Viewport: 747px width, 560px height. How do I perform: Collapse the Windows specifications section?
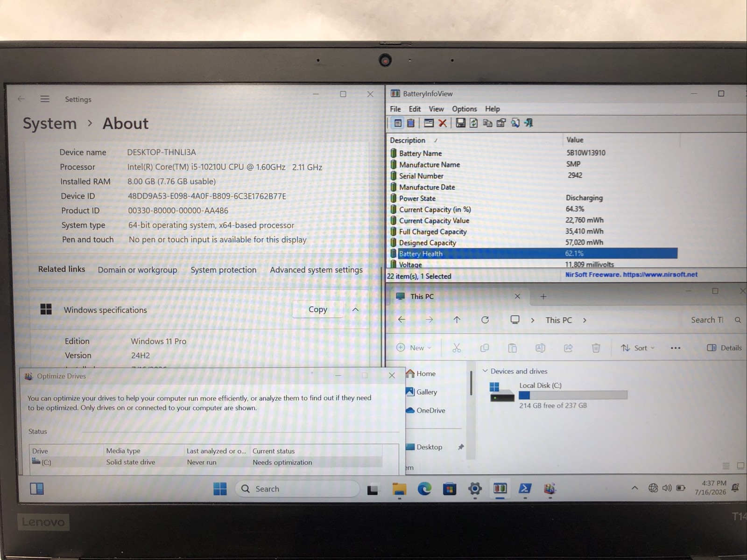(x=355, y=309)
